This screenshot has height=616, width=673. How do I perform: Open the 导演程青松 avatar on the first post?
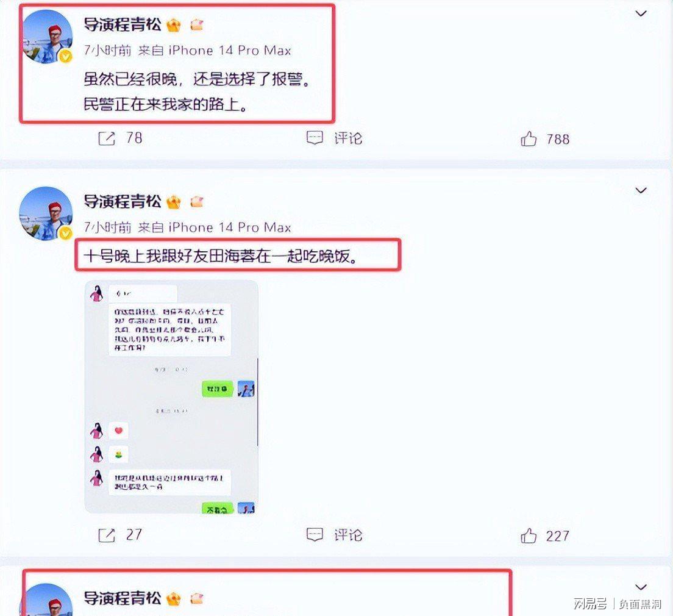tap(47, 37)
